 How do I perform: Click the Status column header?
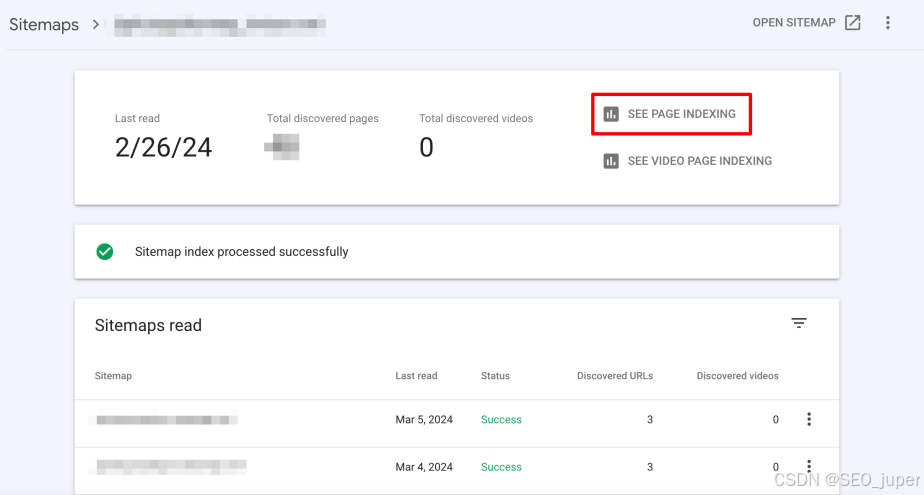pyautogui.click(x=495, y=376)
